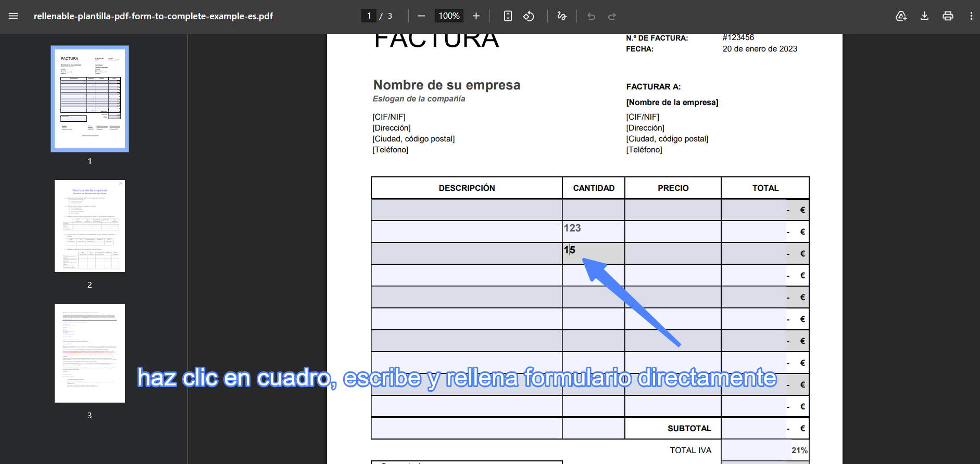Click the SUBTOTAL label
980x464 pixels.
coord(689,428)
